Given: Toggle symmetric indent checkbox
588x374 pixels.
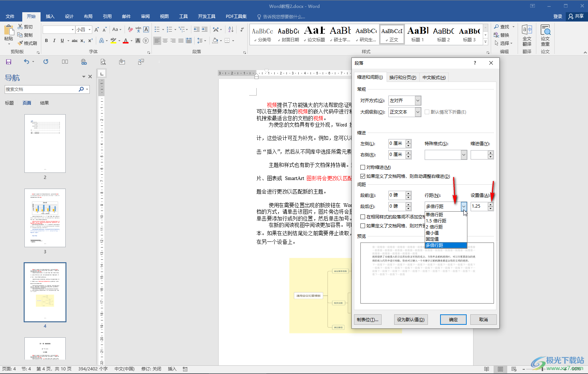Looking at the screenshot, I should pos(363,167).
